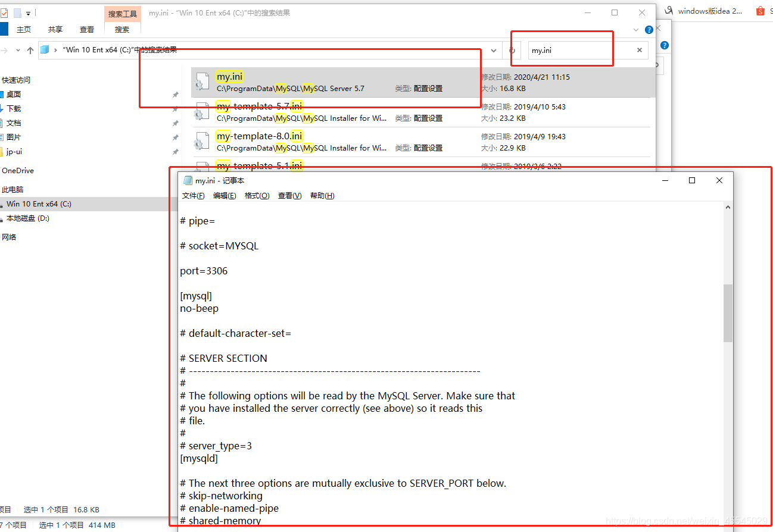
Task: Open the 文件(F) menu in Notepad
Action: 194,195
